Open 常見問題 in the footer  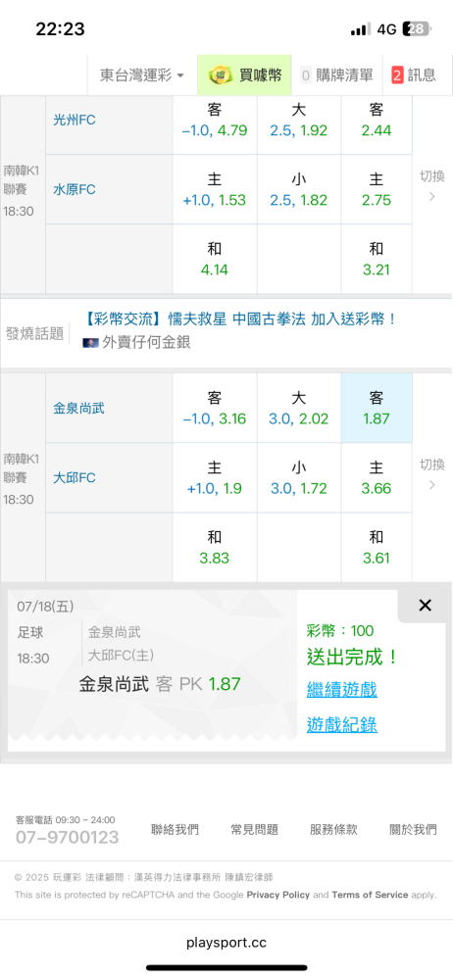click(x=254, y=830)
